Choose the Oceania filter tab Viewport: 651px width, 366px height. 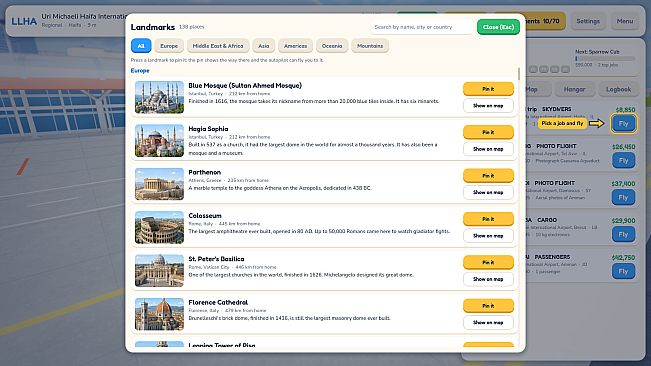(332, 46)
